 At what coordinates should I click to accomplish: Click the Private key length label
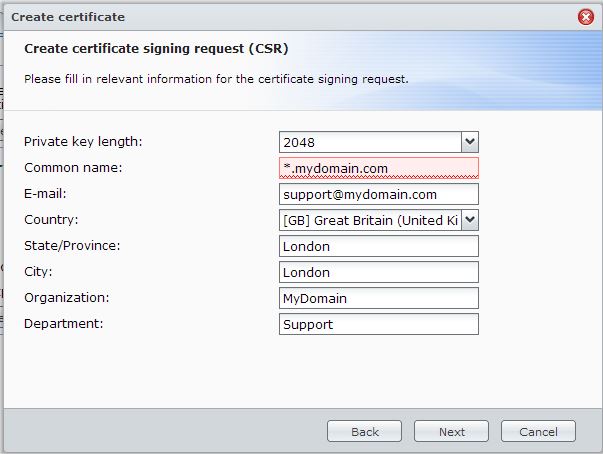coord(83,142)
